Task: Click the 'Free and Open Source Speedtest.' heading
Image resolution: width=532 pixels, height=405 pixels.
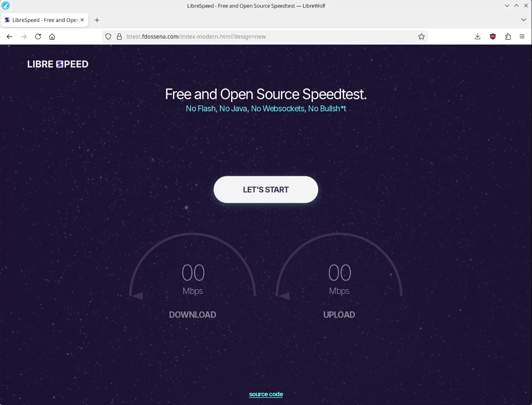Action: coord(266,94)
